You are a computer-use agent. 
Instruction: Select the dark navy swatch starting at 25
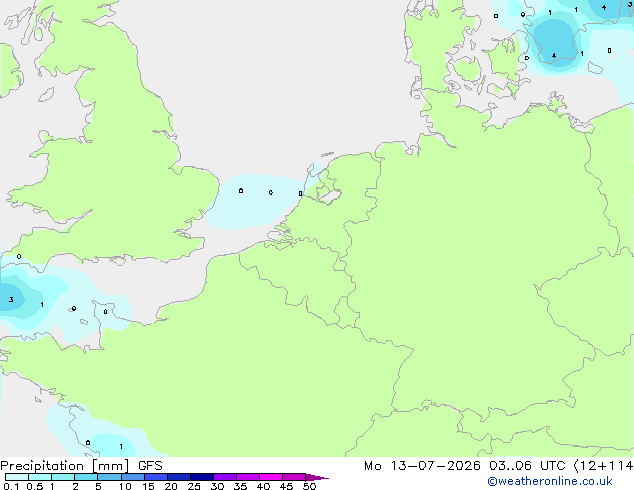201,477
